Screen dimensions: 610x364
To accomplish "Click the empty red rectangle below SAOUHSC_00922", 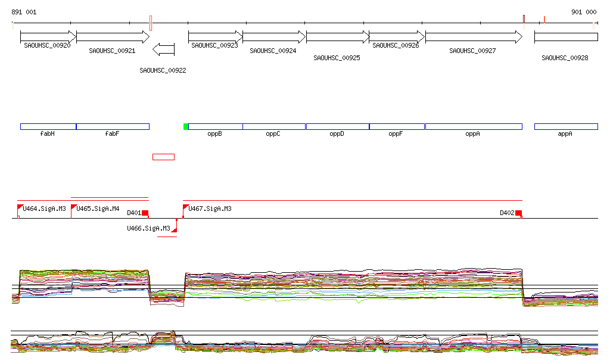I will 163,157.
